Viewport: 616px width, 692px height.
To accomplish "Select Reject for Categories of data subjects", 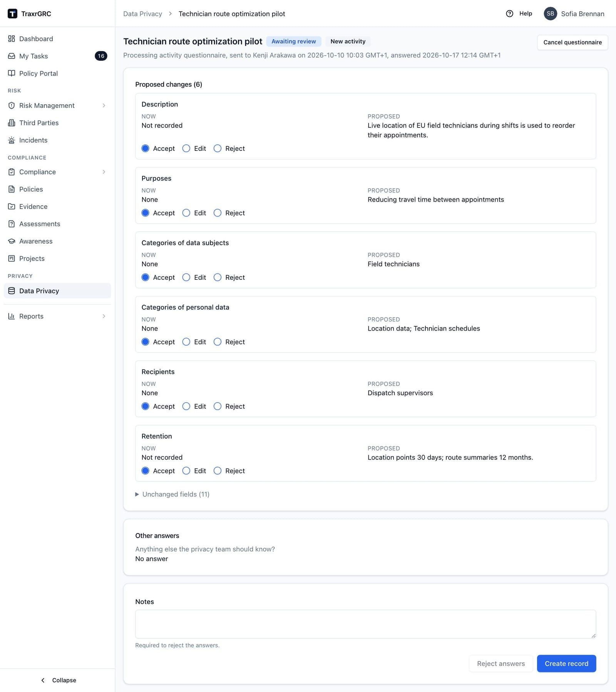I will tap(218, 277).
